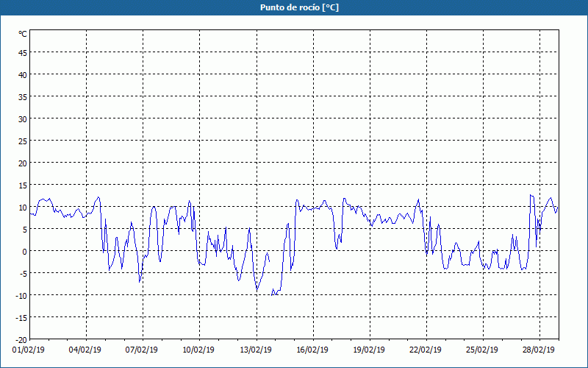Viewport: 588px width, 368px height.
Task: Click y-axis label -10
Action: click(22, 296)
